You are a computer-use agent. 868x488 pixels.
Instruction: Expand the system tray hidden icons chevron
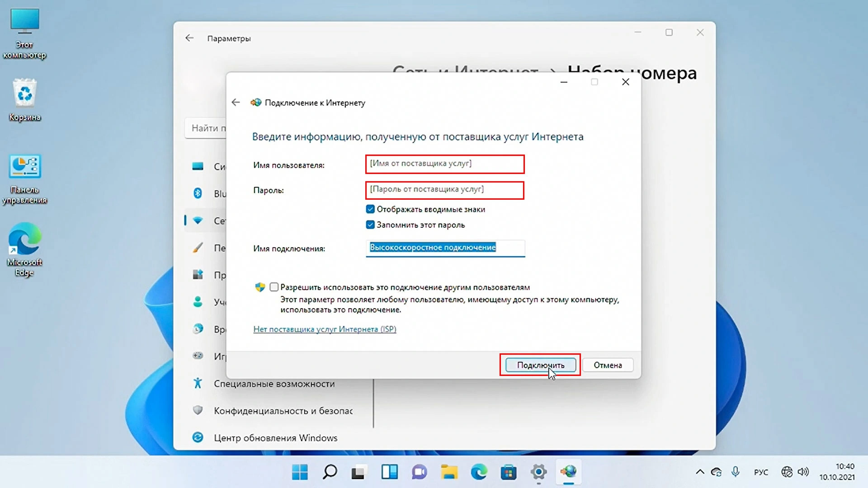700,472
